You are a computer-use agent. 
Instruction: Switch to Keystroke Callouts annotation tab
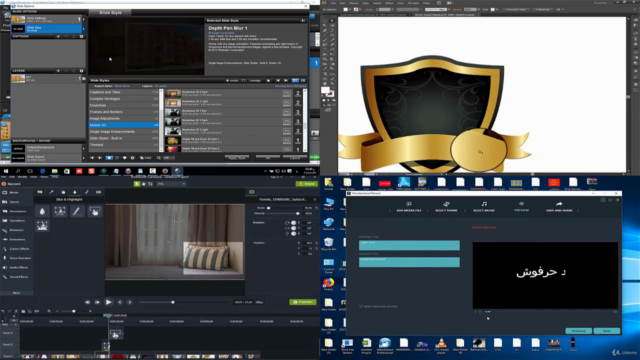(98, 192)
